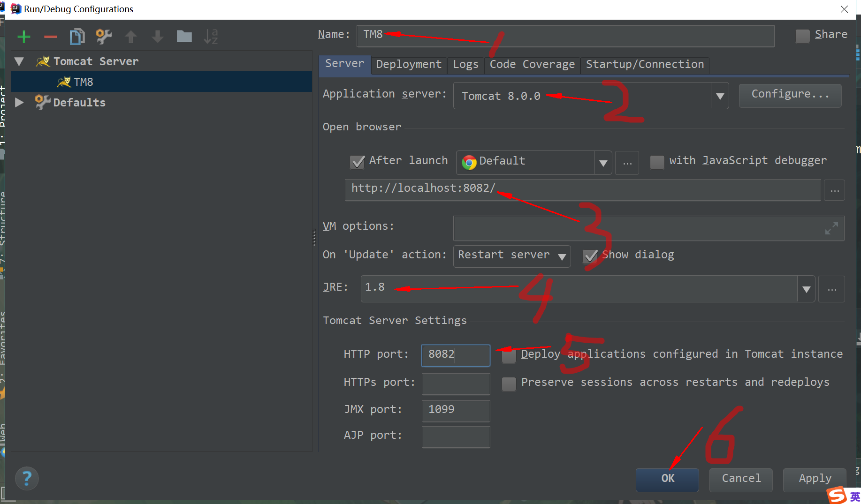Image resolution: width=861 pixels, height=504 pixels.
Task: Open the Application server dropdown
Action: (x=720, y=96)
